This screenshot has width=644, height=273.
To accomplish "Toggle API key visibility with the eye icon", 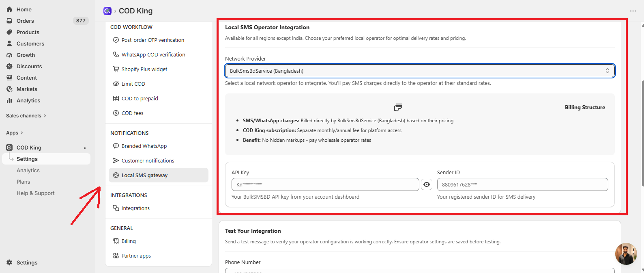I will tap(427, 184).
